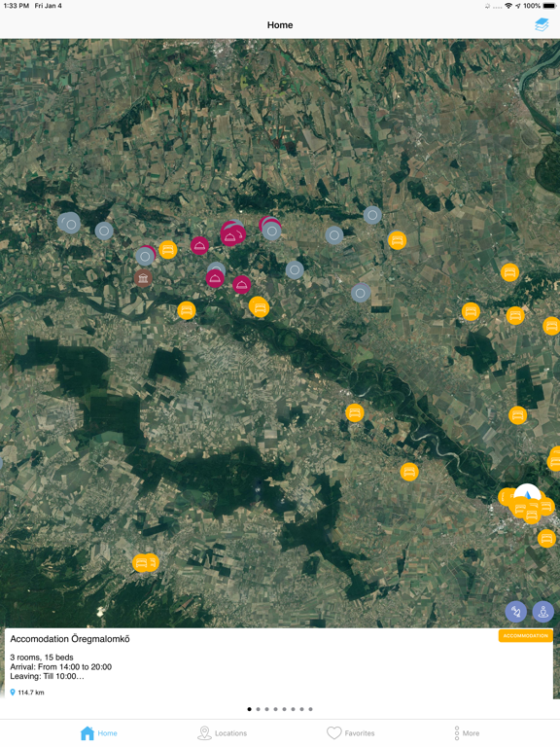
Task: Open the map layers selector
Action: click(542, 24)
